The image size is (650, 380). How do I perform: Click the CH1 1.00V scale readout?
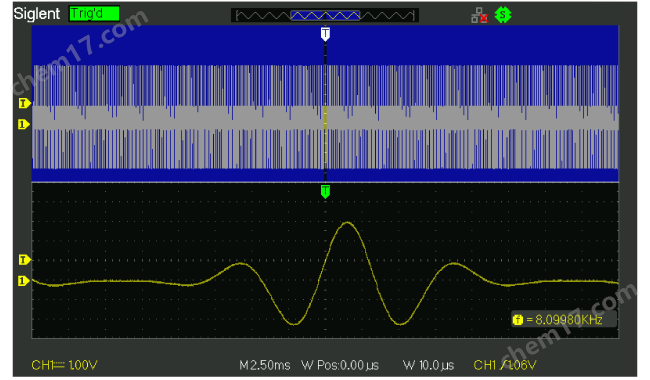(64, 365)
